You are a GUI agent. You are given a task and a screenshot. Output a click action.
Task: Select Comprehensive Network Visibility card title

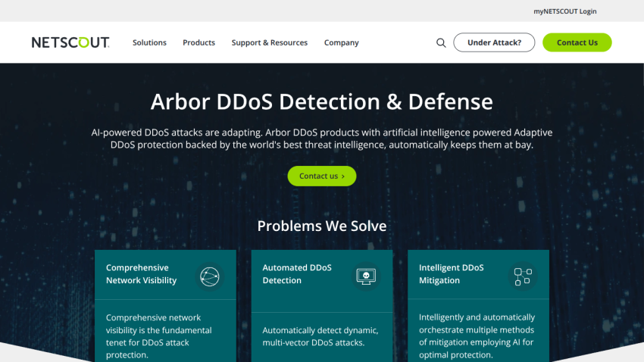141,273
